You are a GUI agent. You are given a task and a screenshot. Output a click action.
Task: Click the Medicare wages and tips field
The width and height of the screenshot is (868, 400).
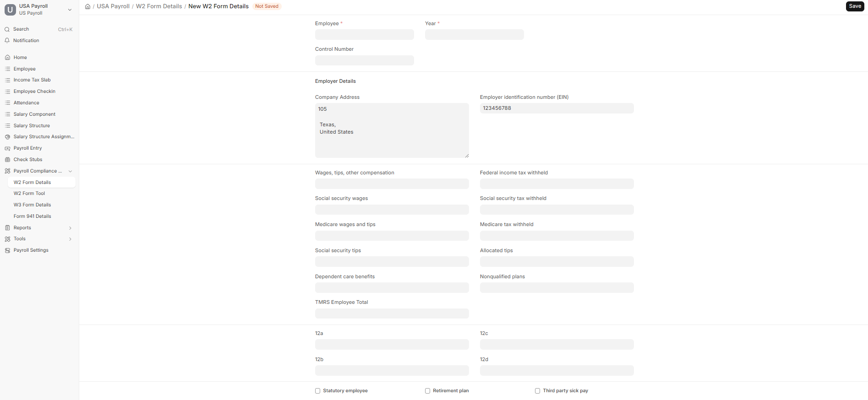(392, 236)
